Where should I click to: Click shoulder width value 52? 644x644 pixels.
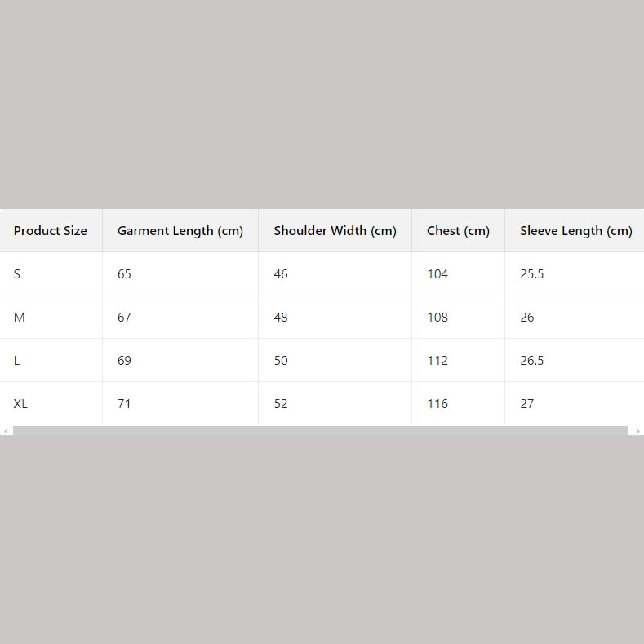[x=281, y=404]
